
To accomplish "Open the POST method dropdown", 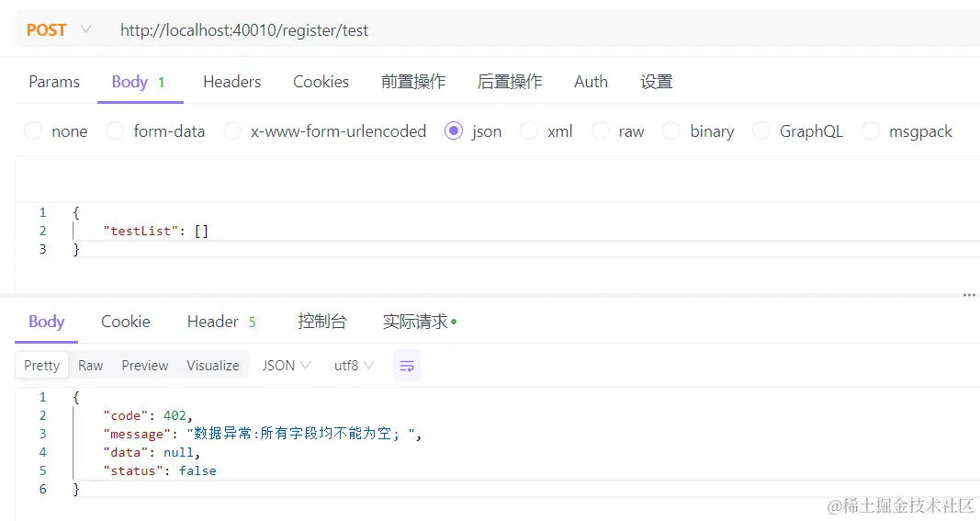I will (59, 30).
